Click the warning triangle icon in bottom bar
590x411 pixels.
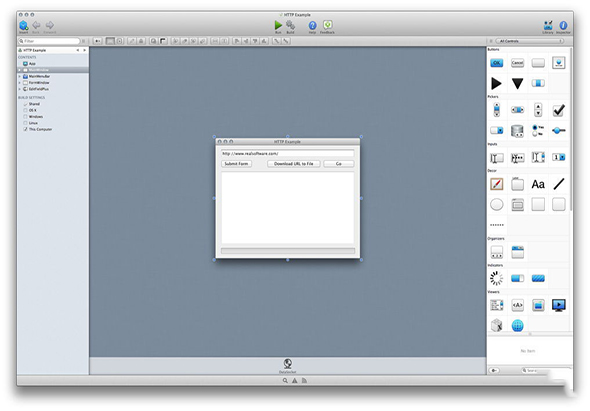click(x=295, y=381)
